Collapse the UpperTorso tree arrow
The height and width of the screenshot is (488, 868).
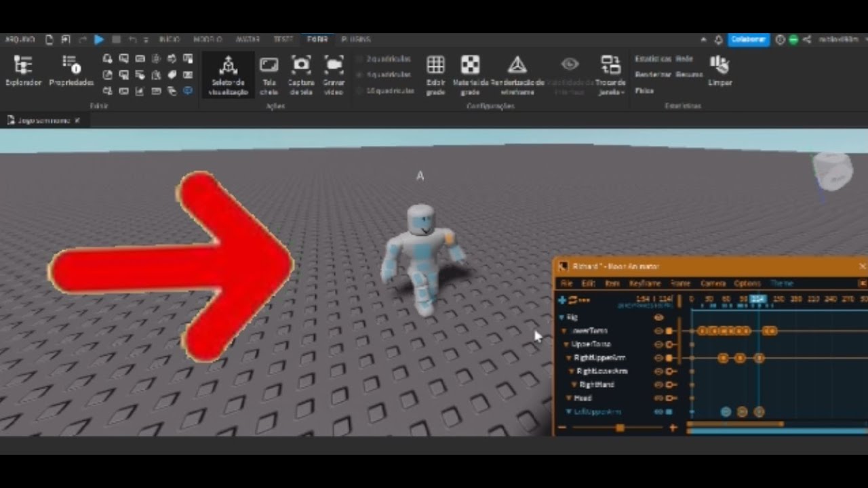[567, 344]
